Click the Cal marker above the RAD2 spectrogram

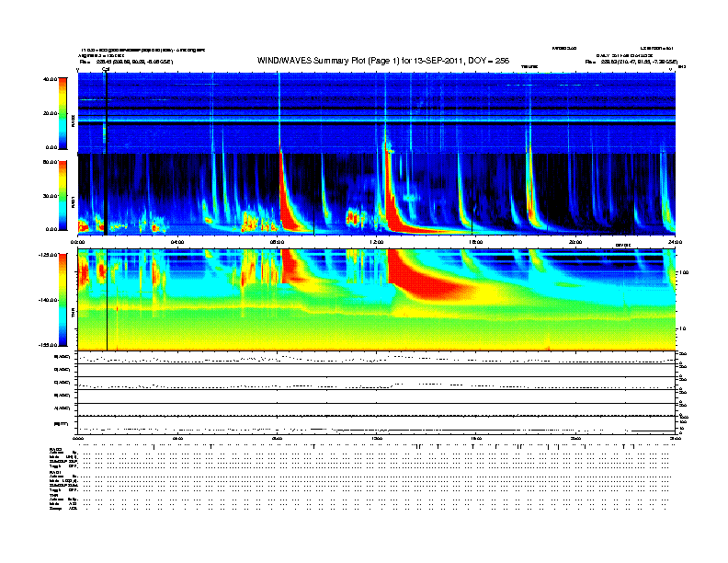coord(106,69)
